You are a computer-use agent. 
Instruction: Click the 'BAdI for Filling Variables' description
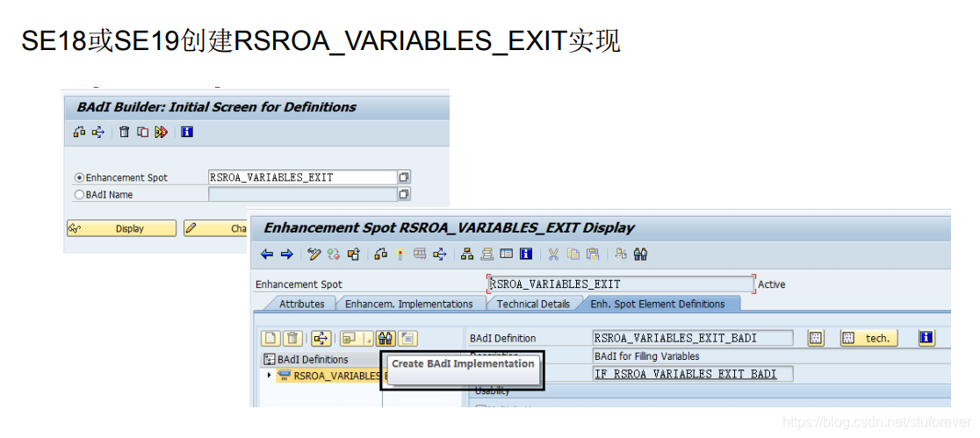pyautogui.click(x=647, y=356)
